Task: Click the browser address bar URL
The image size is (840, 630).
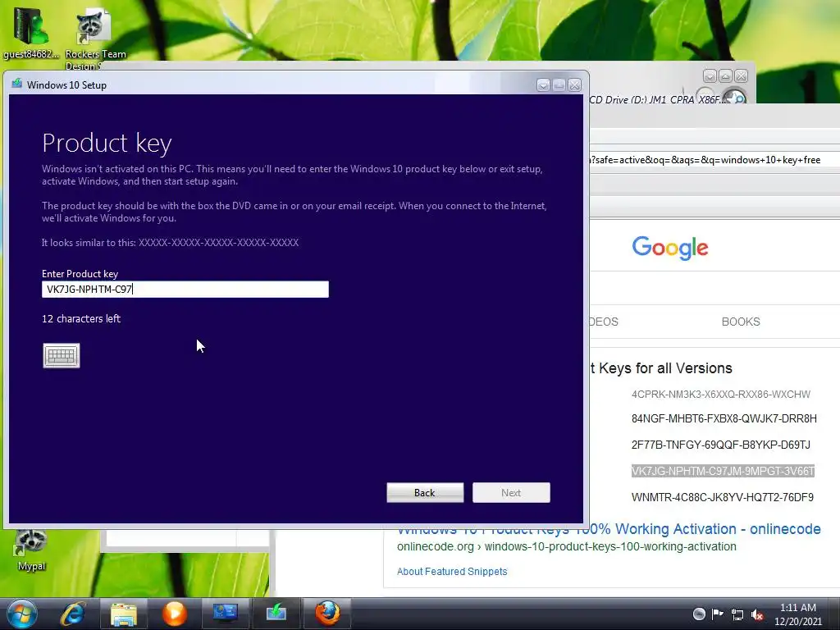Action: click(x=714, y=160)
